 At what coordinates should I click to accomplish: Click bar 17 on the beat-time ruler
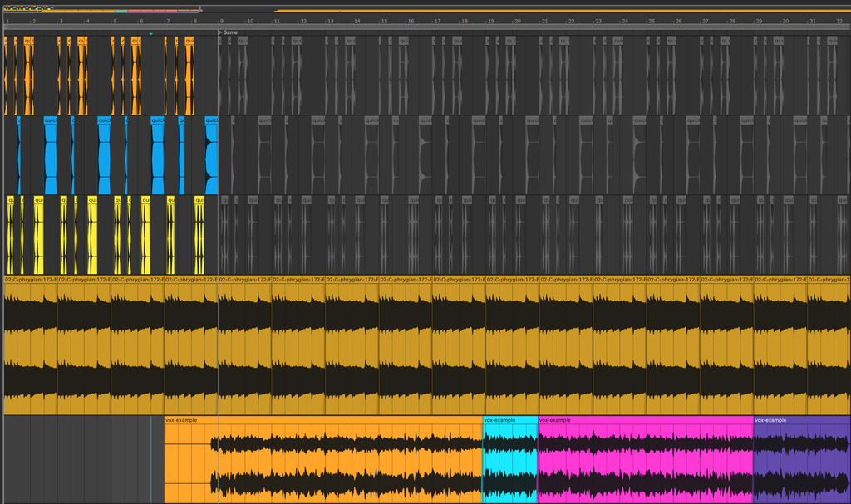coord(437,21)
